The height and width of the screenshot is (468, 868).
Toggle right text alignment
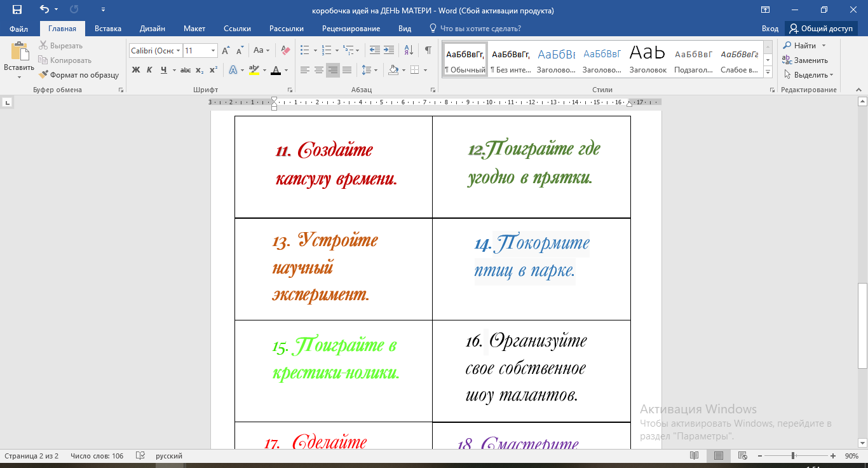tap(333, 70)
